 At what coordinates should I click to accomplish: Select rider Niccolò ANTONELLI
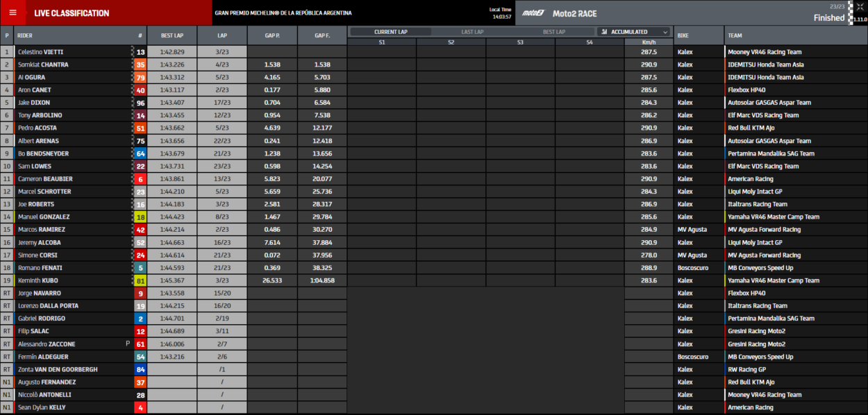click(44, 395)
